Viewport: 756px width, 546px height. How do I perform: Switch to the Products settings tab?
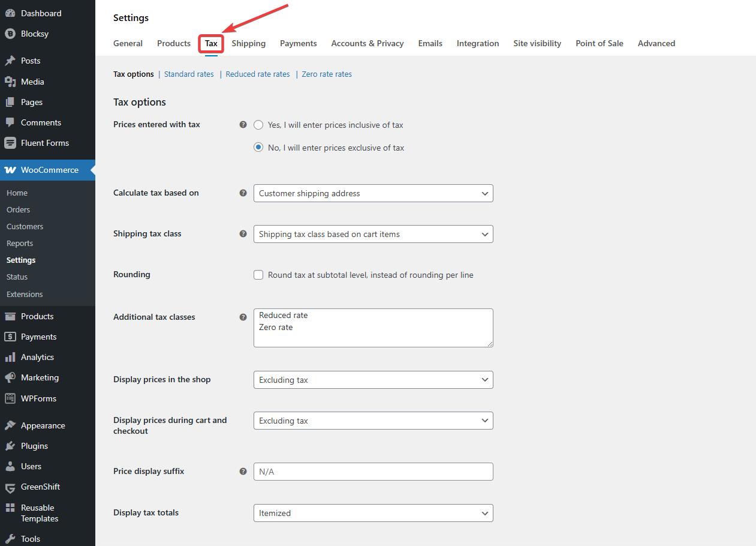[x=174, y=43]
